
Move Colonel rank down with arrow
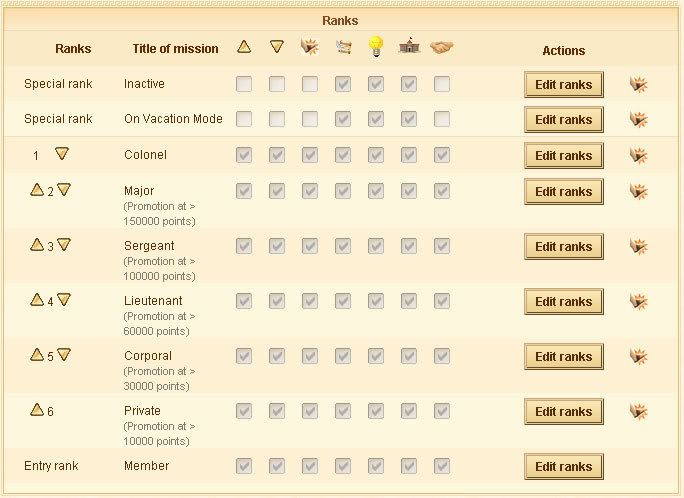tap(62, 153)
